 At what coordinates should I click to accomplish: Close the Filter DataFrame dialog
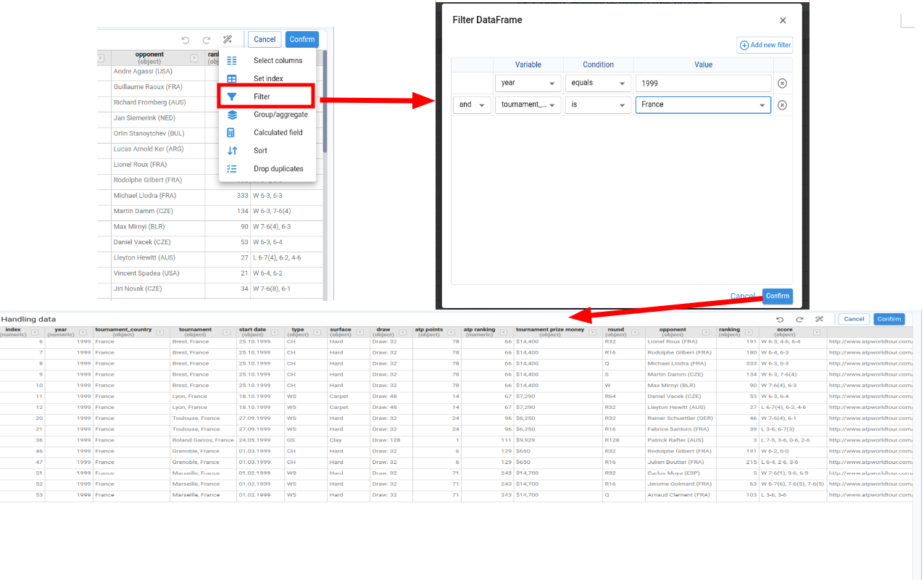783,21
